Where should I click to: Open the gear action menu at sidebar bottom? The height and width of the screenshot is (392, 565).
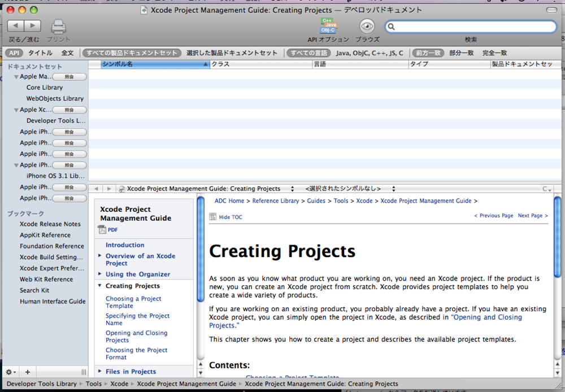point(11,372)
